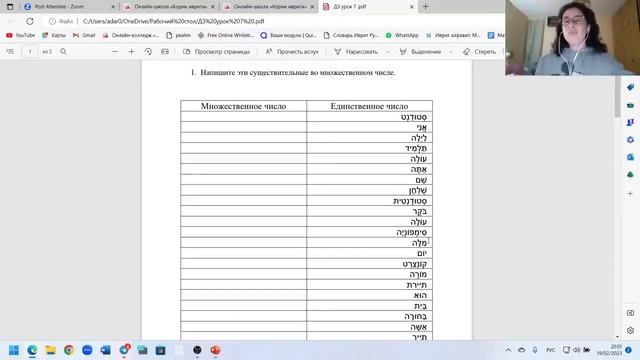Open PowerPoint from the taskbar
Viewport: 640px width, 360px height.
tap(216, 350)
